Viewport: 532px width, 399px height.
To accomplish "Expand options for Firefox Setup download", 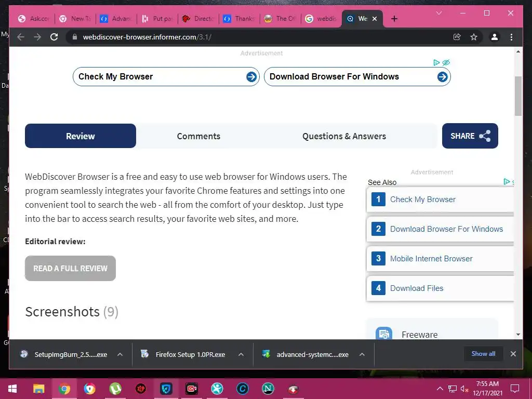I will pyautogui.click(x=241, y=354).
